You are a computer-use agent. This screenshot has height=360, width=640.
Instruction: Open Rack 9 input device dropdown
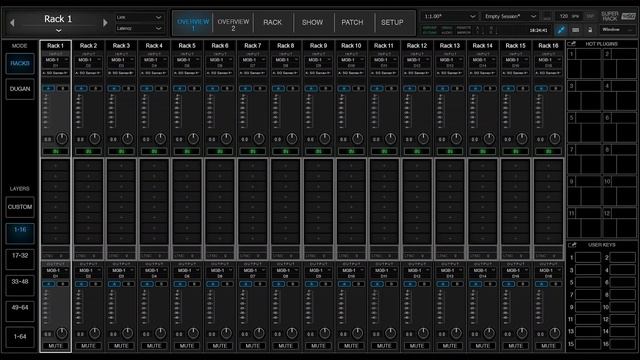[318, 62]
